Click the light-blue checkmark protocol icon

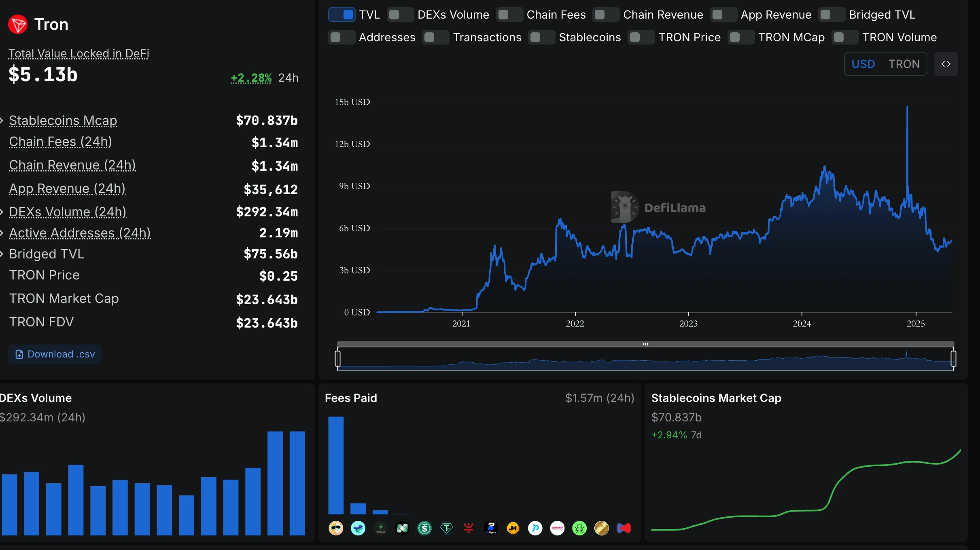(358, 528)
